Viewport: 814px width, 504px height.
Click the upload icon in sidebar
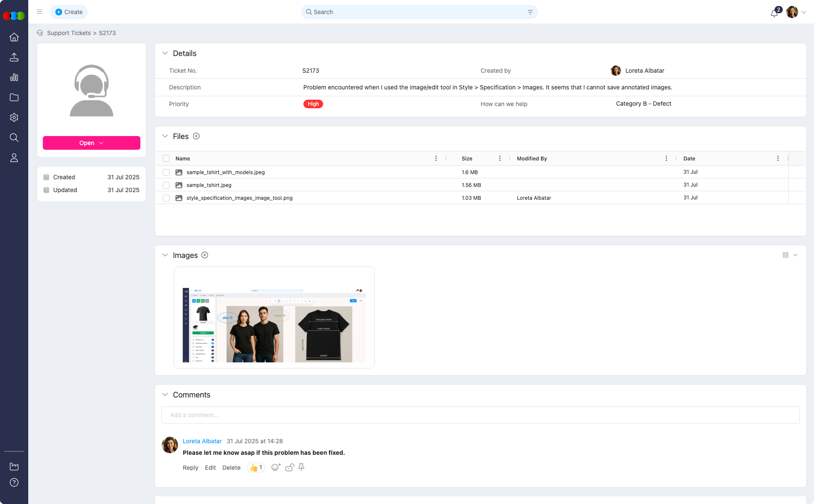click(14, 57)
